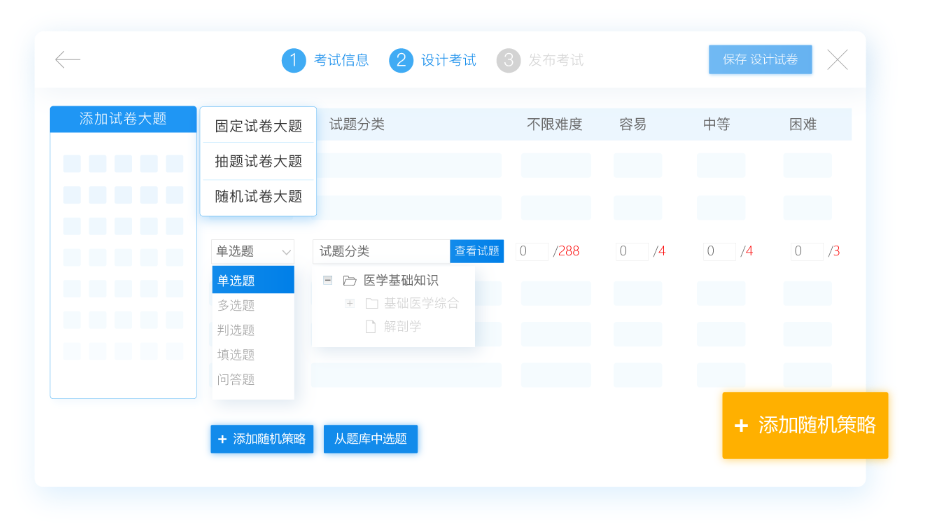Click step 3 发布考试 circle icon
Viewport: 932px width, 523px height.
(509, 60)
